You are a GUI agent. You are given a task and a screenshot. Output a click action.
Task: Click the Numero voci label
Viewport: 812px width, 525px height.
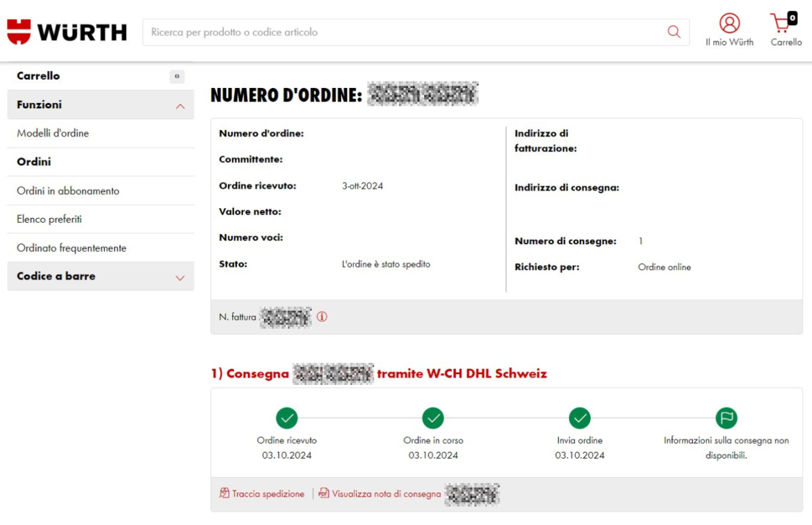click(251, 237)
